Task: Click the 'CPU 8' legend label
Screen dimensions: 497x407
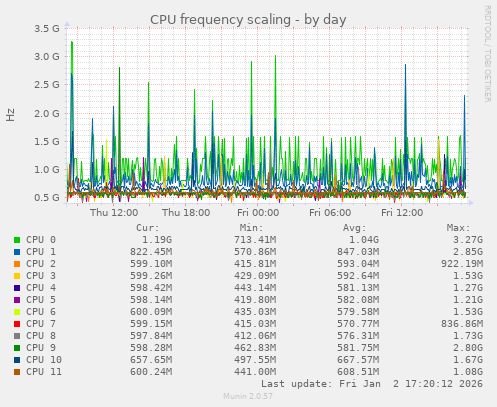Action: [x=41, y=336]
